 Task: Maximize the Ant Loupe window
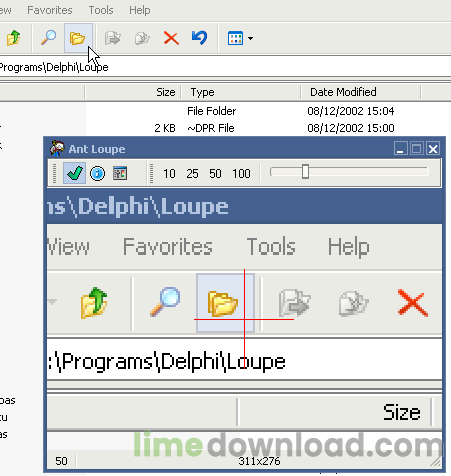[x=417, y=148]
